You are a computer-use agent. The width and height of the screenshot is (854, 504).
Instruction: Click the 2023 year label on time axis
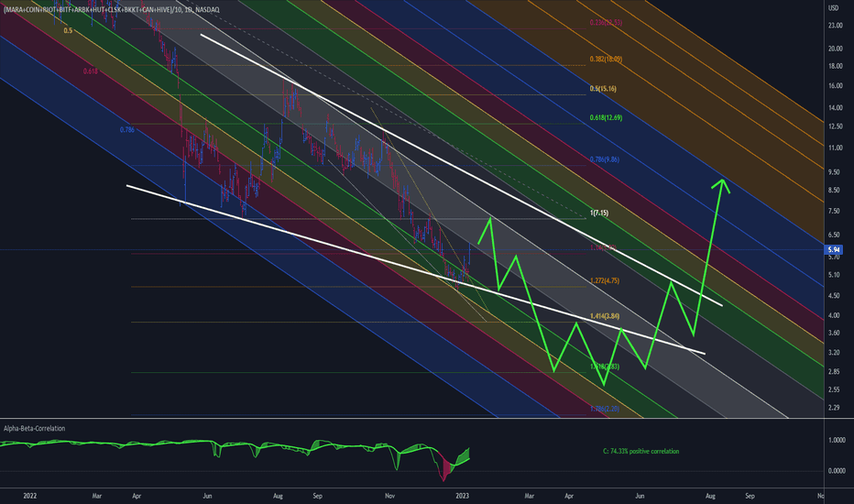click(462, 496)
